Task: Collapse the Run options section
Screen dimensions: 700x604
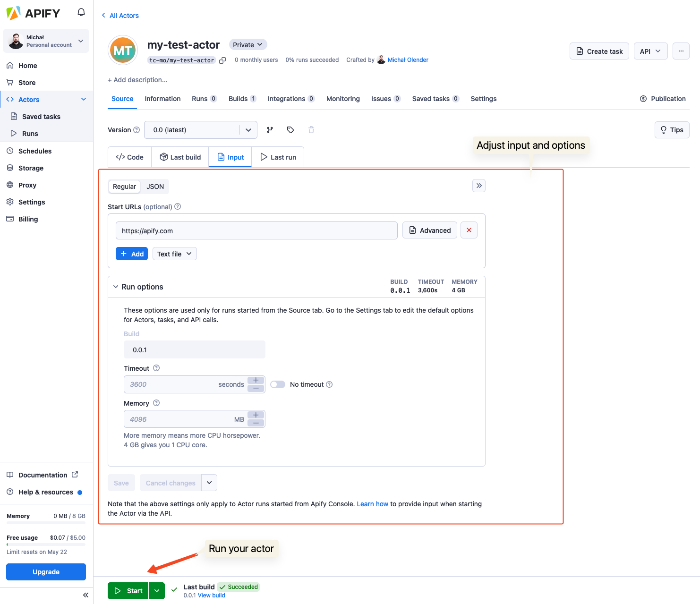Action: 116,287
